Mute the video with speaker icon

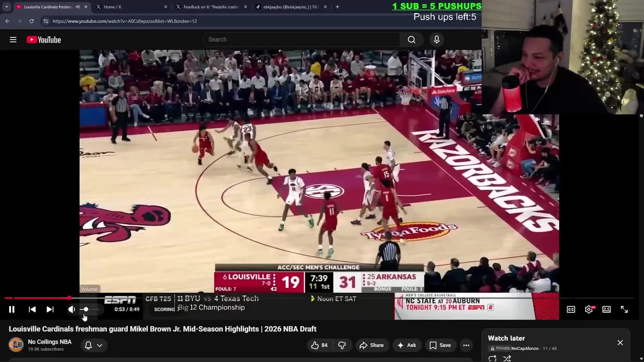pyautogui.click(x=71, y=309)
